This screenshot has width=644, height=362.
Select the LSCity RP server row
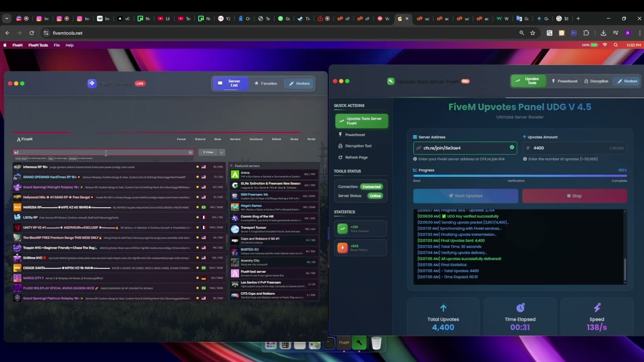click(120, 217)
